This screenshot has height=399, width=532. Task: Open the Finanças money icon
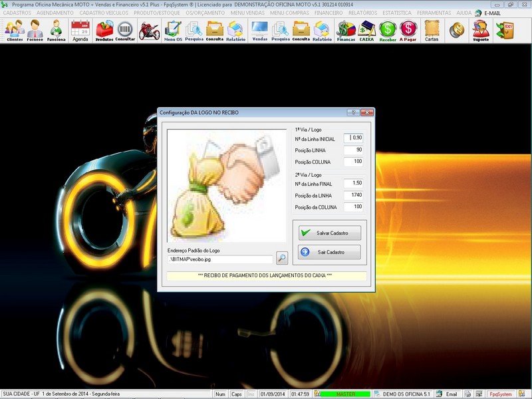[346, 30]
